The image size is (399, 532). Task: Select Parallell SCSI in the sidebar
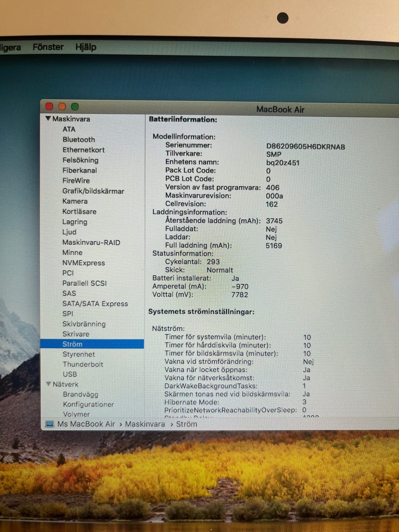coord(84,283)
